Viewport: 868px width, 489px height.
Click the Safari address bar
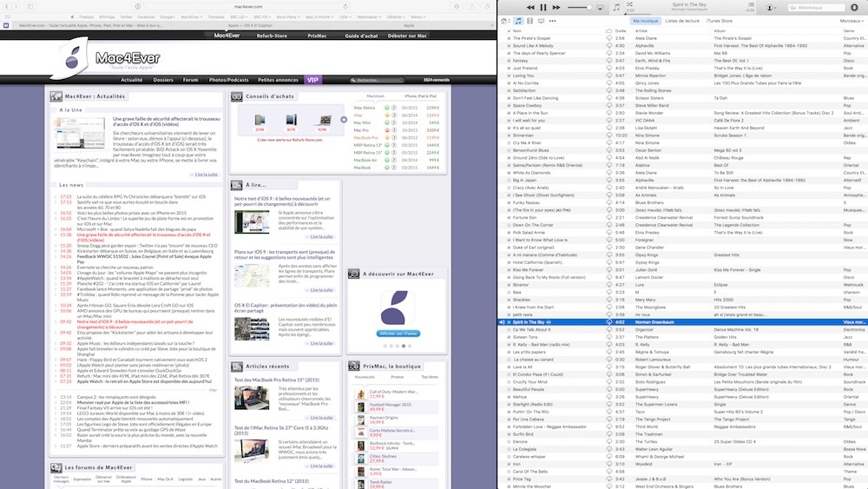click(x=247, y=7)
